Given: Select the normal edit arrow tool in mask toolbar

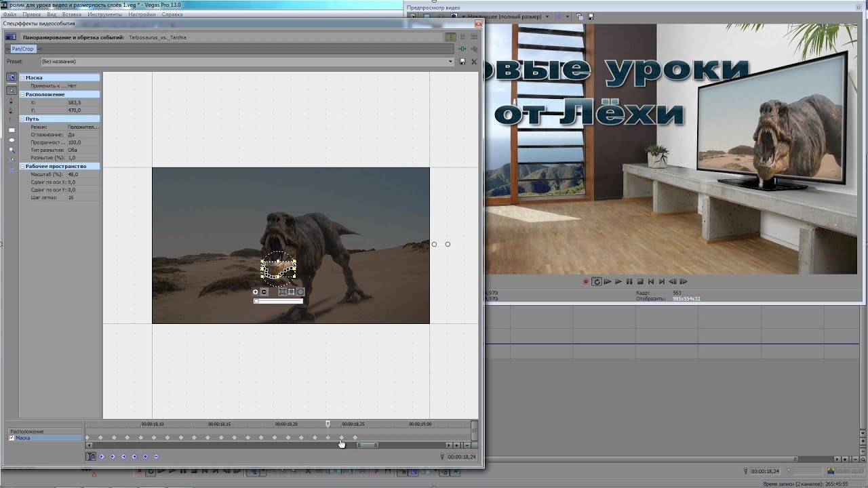Looking at the screenshot, I should pyautogui.click(x=12, y=90).
